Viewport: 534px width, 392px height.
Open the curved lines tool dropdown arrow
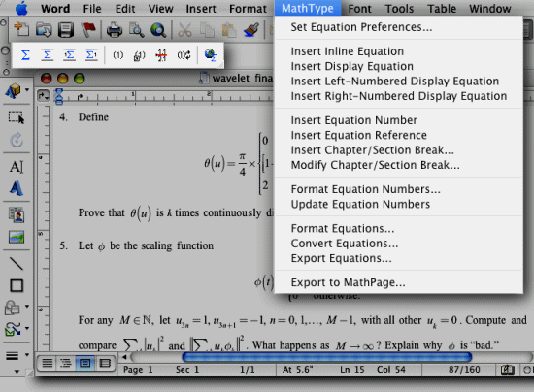tap(27, 328)
